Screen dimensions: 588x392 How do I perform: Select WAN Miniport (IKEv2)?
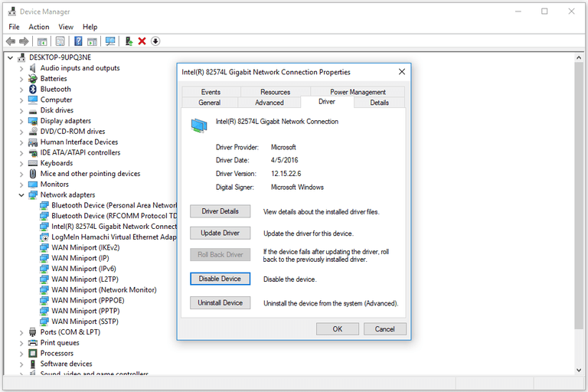coord(86,247)
